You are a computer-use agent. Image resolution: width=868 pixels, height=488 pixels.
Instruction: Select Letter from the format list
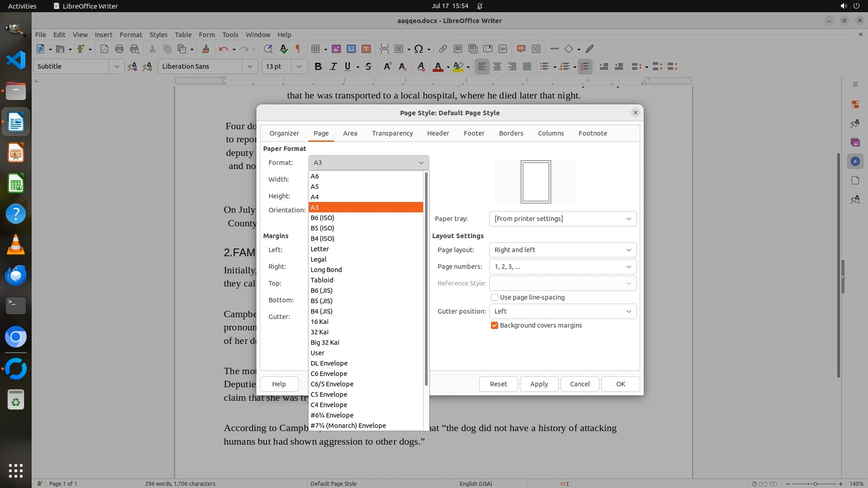320,249
